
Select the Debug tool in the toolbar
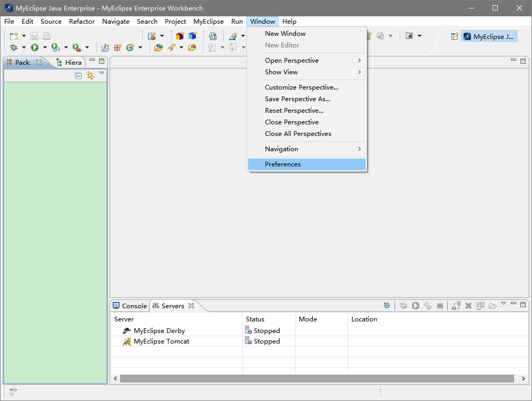point(14,47)
